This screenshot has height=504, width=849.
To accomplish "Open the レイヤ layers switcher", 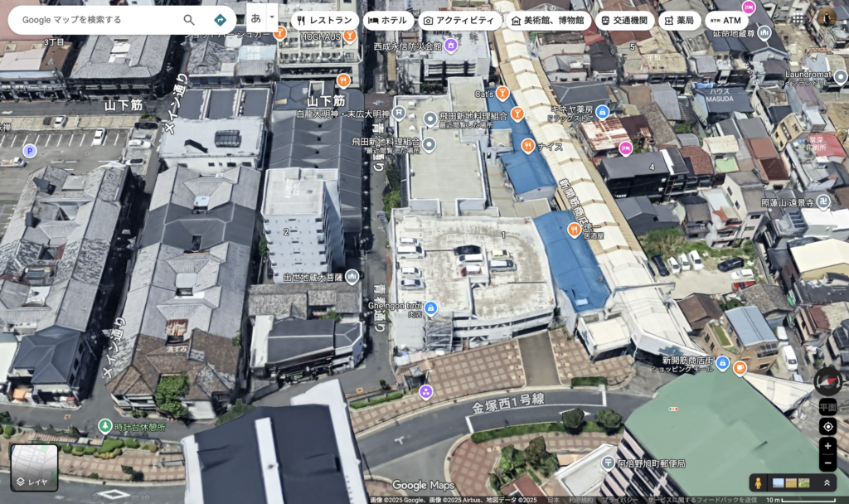I will pyautogui.click(x=34, y=468).
